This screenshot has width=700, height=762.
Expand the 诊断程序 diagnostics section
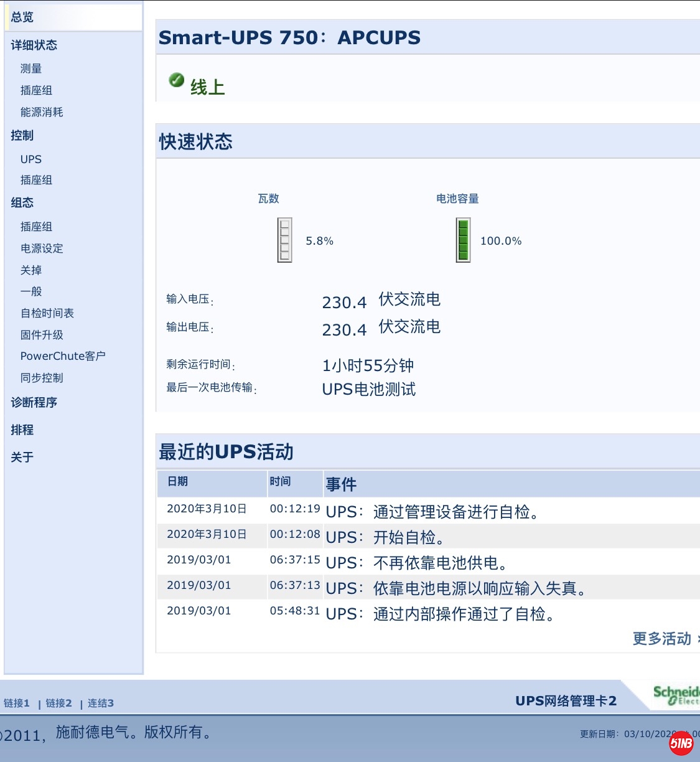click(34, 403)
